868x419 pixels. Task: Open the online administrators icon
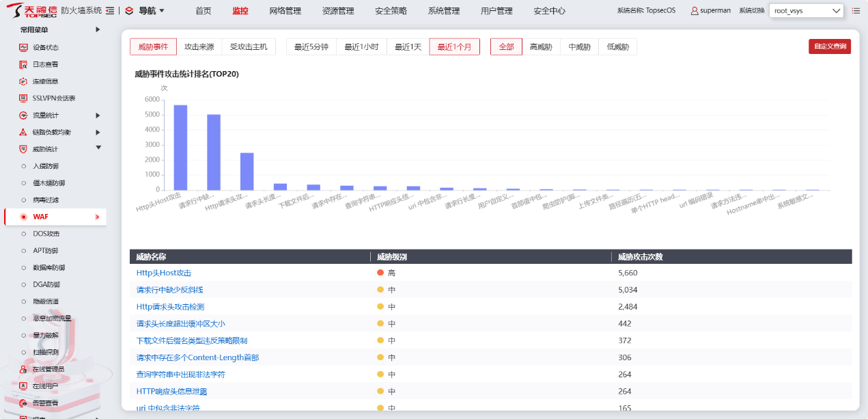[x=23, y=369]
